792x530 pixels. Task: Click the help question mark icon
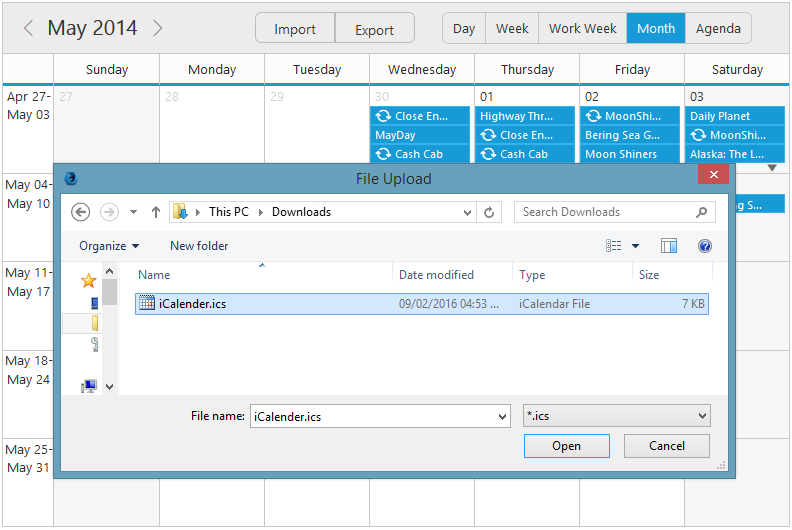pos(704,246)
